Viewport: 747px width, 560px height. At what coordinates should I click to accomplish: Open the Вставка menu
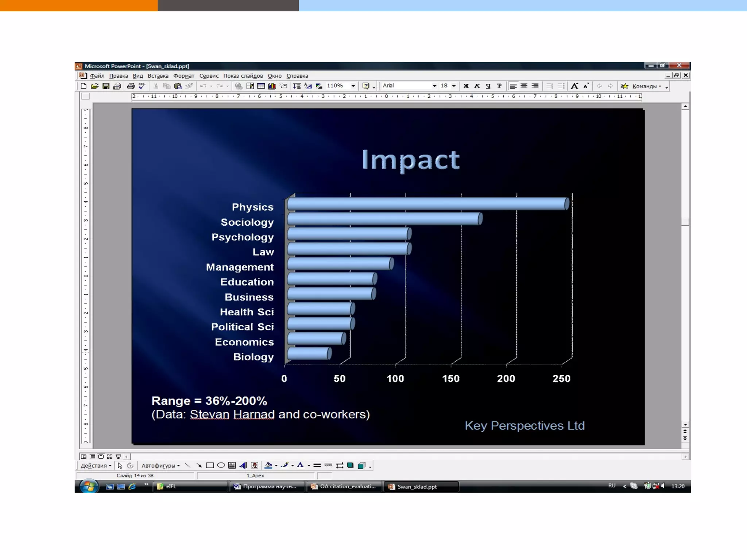158,76
